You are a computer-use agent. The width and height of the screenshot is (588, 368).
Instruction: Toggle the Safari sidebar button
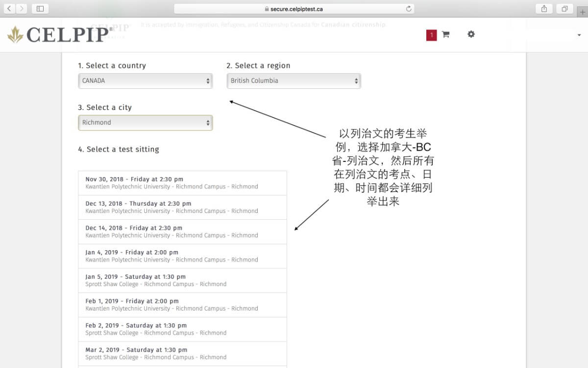tap(40, 8)
